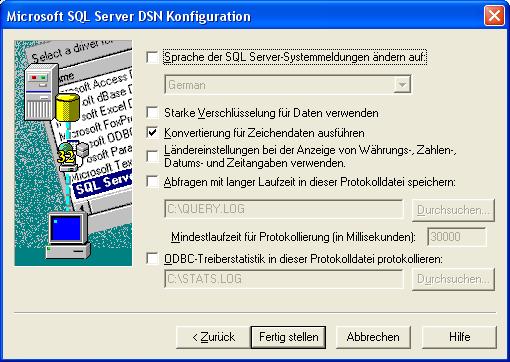
Task: Uncheck Konvertierung für Zeichendaten ausführen
Action: [x=152, y=133]
